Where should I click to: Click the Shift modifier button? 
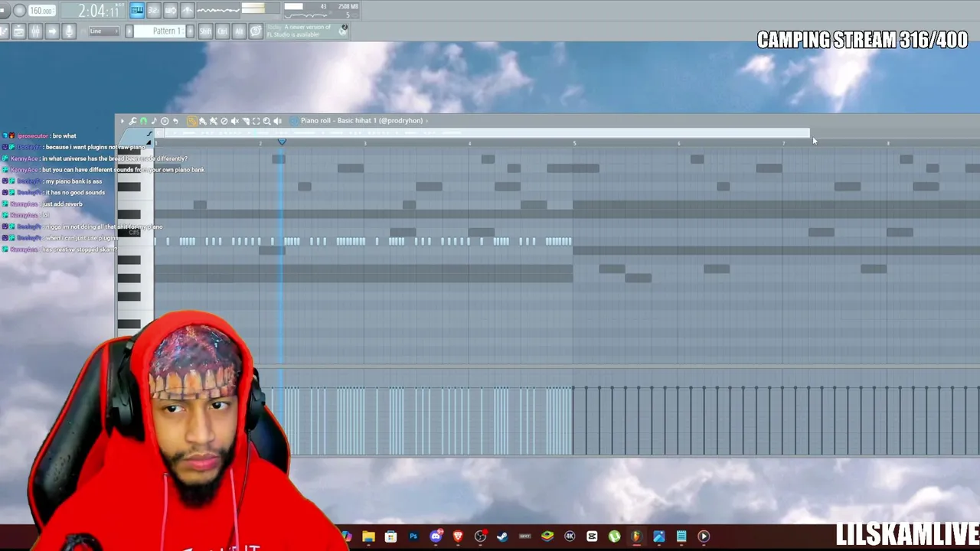pyautogui.click(x=205, y=31)
